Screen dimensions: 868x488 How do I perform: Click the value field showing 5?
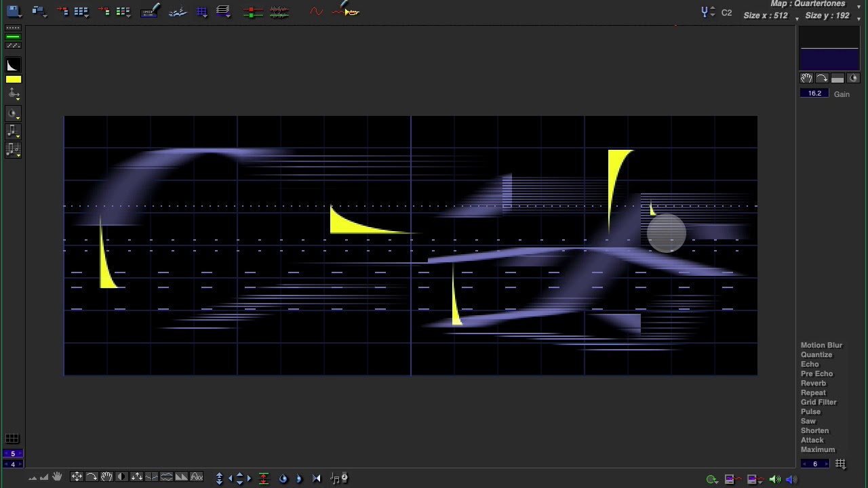(12, 453)
